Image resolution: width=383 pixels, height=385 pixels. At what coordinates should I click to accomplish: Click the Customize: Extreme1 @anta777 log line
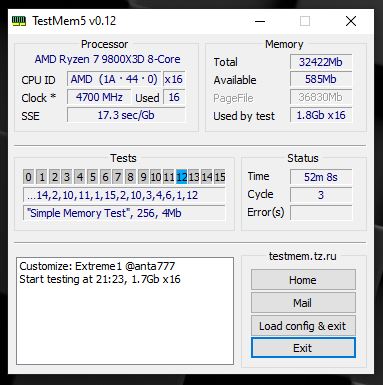coord(97,266)
